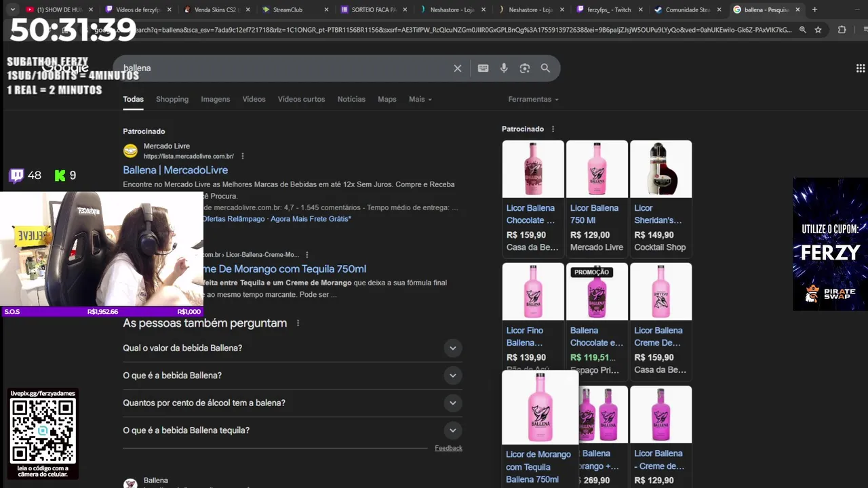Viewport: 868px width, 488px height.
Task: Open a new browser tab with plus
Action: click(x=814, y=9)
